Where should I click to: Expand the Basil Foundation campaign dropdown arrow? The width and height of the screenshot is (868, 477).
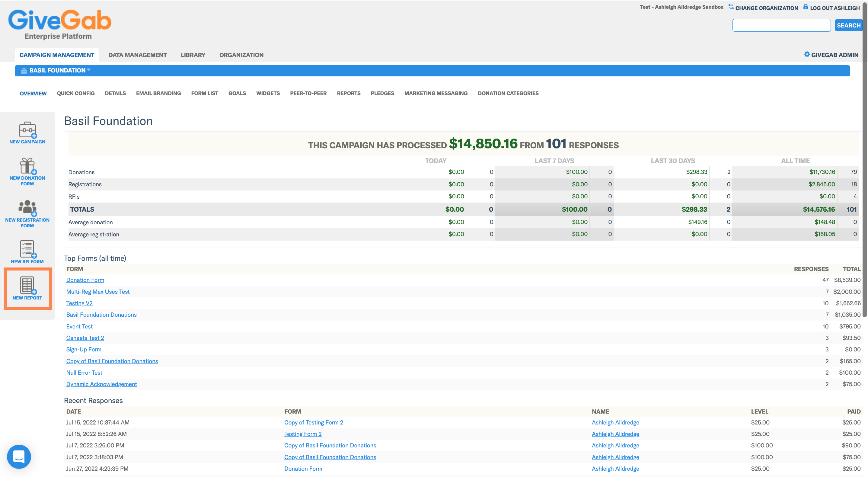[x=89, y=70]
